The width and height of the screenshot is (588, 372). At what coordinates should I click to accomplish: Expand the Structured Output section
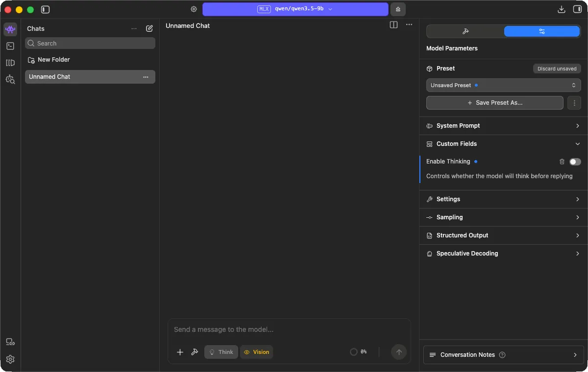pyautogui.click(x=503, y=235)
